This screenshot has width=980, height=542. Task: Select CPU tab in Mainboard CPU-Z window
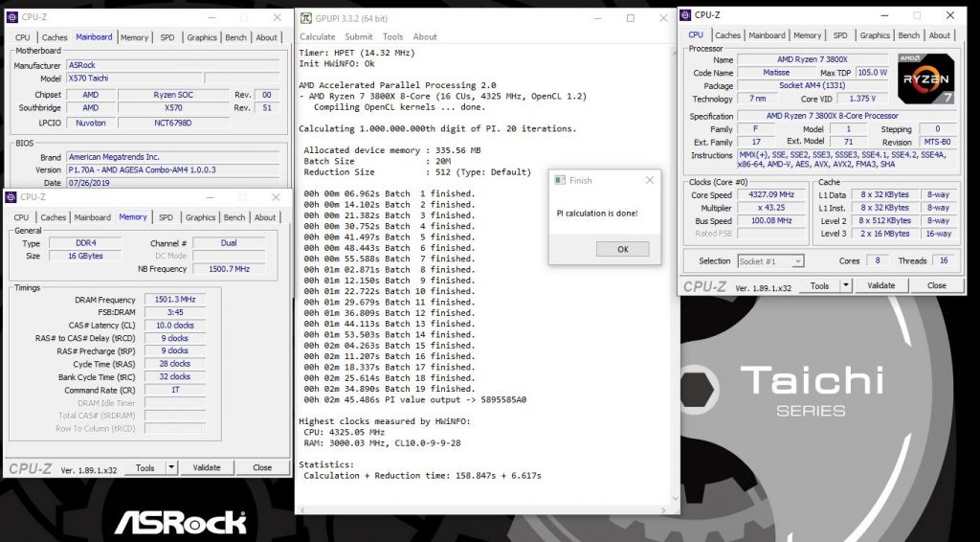tap(23, 37)
